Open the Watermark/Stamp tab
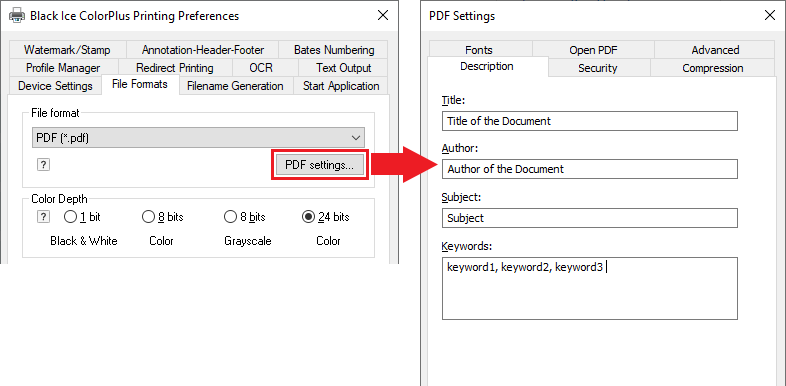This screenshot has height=386, width=786. tap(67, 50)
